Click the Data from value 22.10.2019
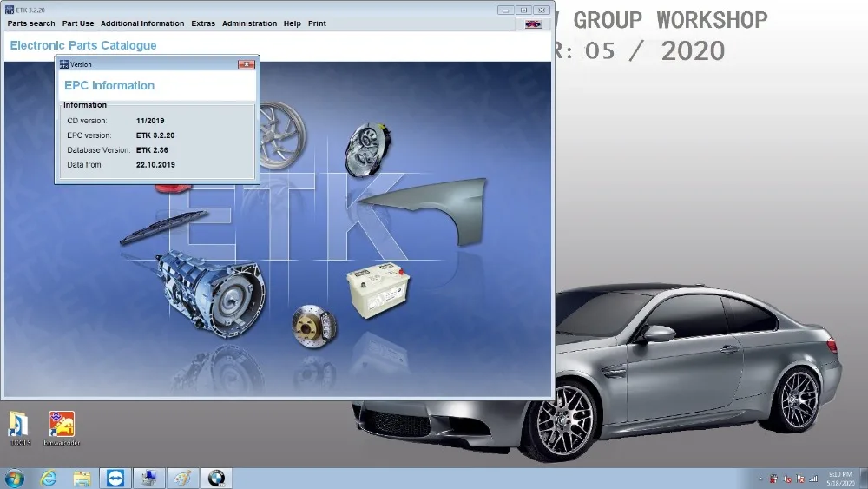 (x=155, y=164)
